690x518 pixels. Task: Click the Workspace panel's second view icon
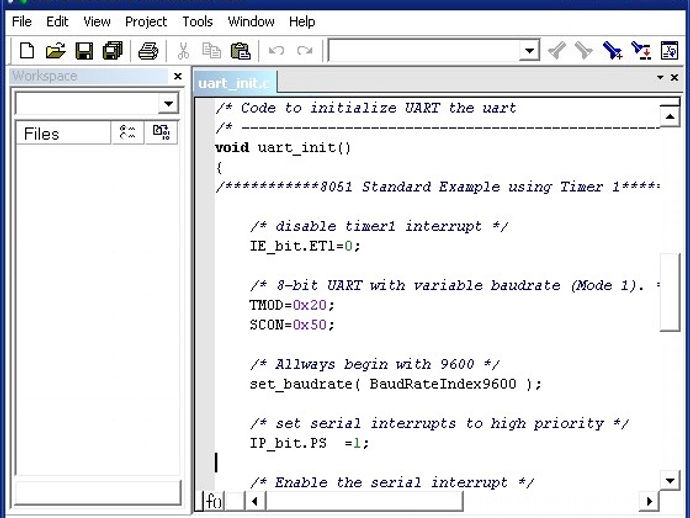(128, 132)
